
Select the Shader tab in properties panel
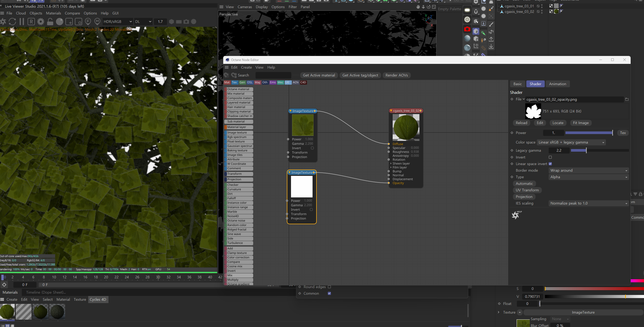pos(535,84)
